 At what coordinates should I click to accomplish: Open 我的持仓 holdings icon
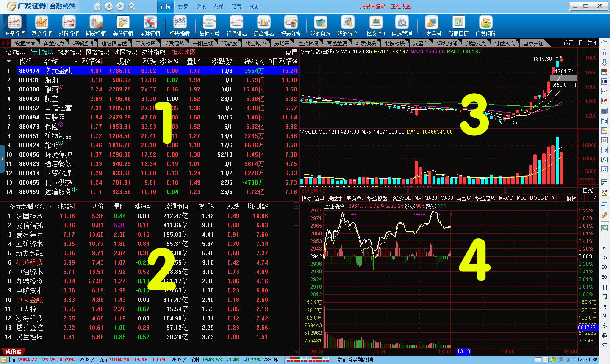coord(347,26)
